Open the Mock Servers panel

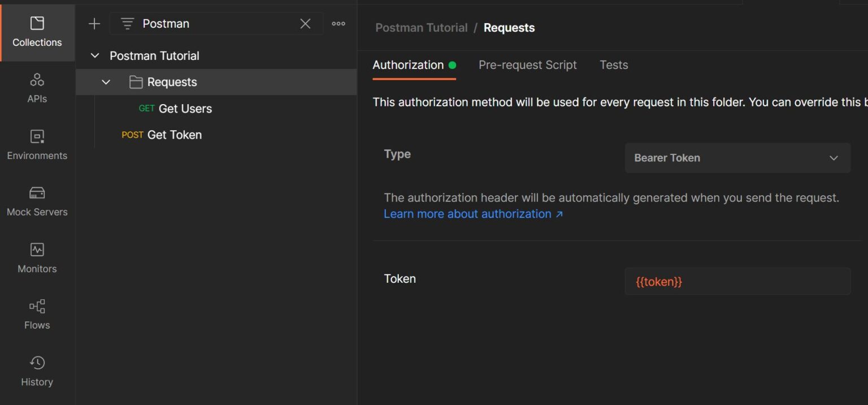pyautogui.click(x=37, y=201)
